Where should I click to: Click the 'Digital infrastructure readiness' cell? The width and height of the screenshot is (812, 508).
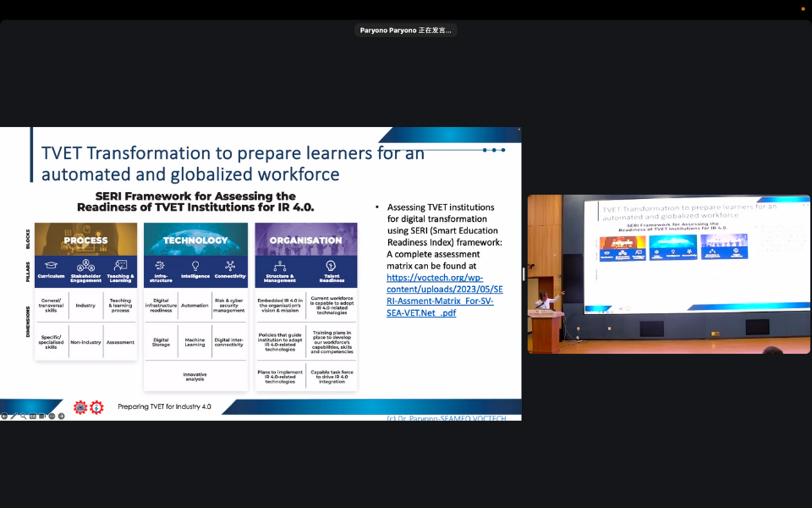161,306
